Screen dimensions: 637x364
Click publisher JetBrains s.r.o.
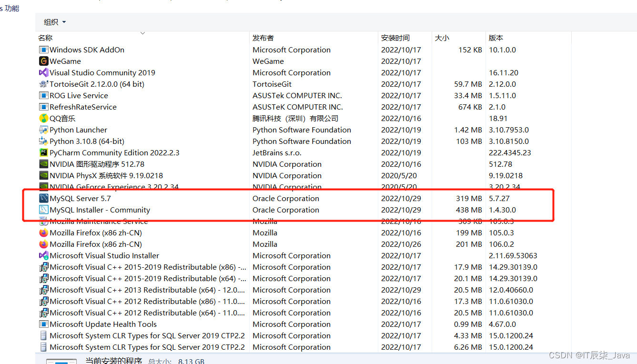pyautogui.click(x=277, y=152)
